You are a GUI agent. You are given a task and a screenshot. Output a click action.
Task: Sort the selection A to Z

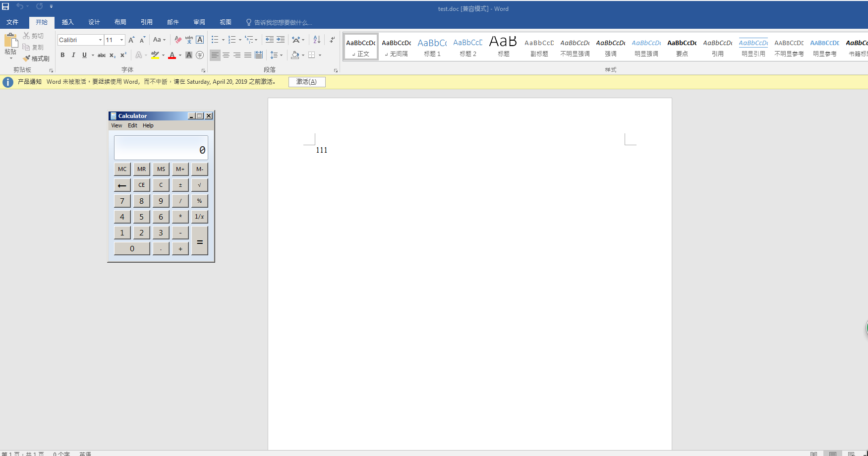[x=317, y=40]
